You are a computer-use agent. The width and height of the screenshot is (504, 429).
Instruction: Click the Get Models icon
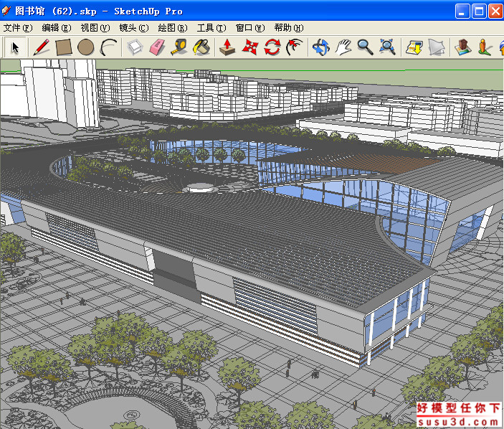pyautogui.click(x=414, y=47)
